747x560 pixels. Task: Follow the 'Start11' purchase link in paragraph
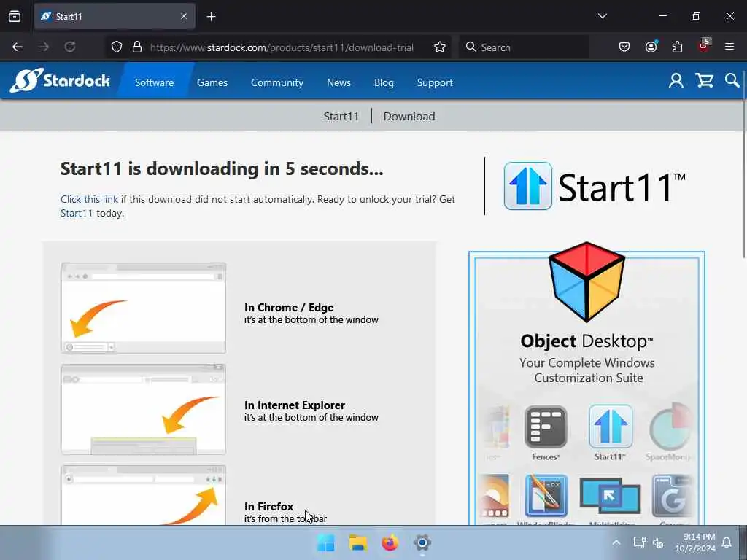(77, 213)
